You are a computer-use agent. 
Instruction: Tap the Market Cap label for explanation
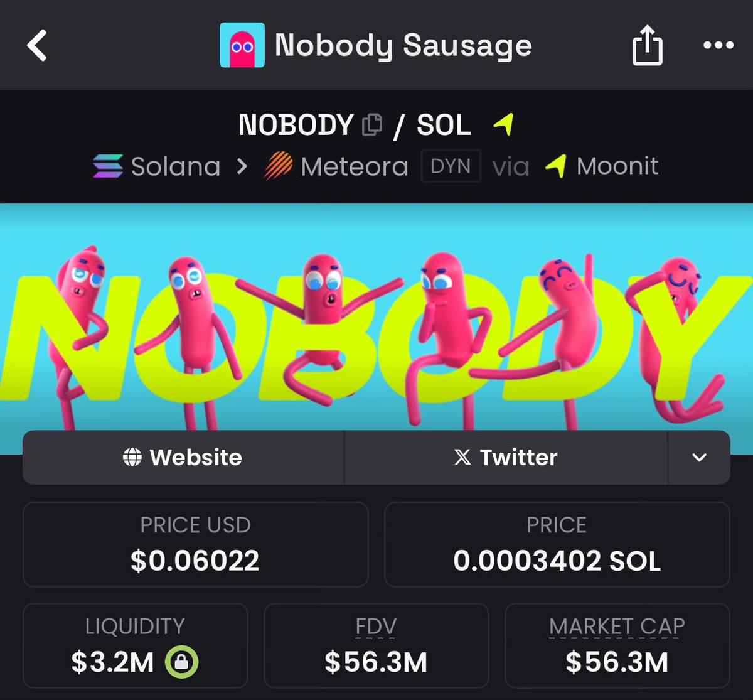[x=617, y=626]
